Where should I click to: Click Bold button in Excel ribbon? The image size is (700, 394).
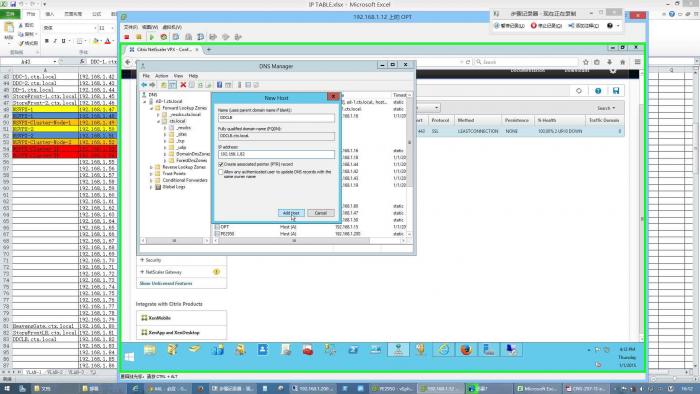(46, 41)
